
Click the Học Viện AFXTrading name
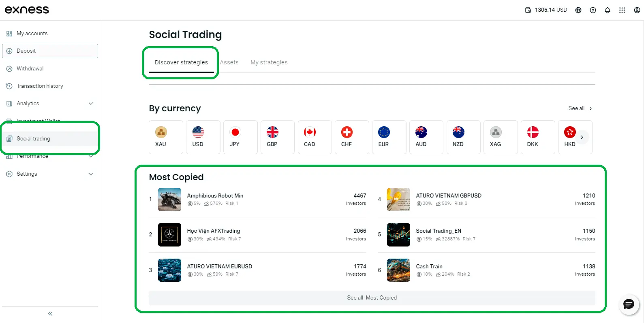pos(214,231)
